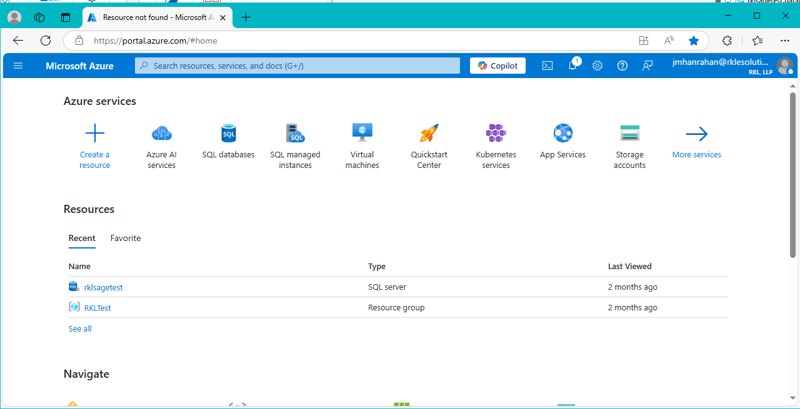The height and width of the screenshot is (409, 800).
Task: Select the Recent resources tab
Action: (82, 238)
